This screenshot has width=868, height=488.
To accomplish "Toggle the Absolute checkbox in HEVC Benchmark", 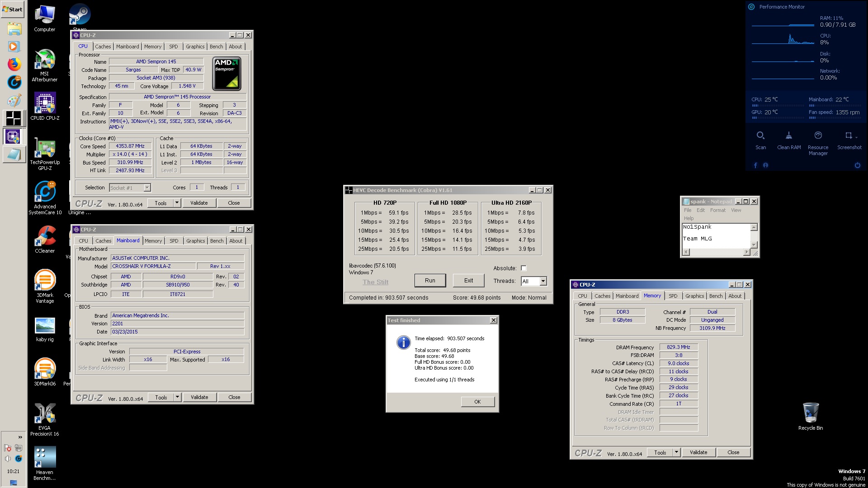I will point(524,268).
